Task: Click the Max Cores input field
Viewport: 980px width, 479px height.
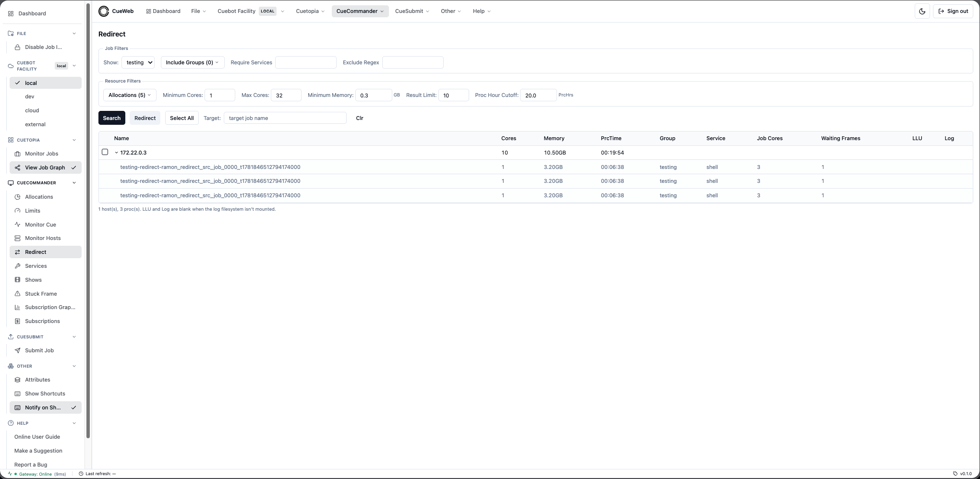Action: pos(286,95)
